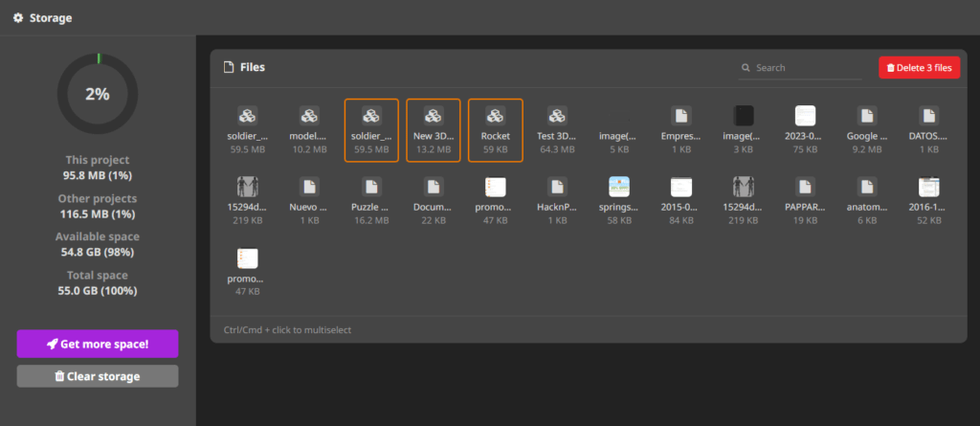Click the New 3D model file icon
The width and height of the screenshot is (980, 426).
pos(433,117)
